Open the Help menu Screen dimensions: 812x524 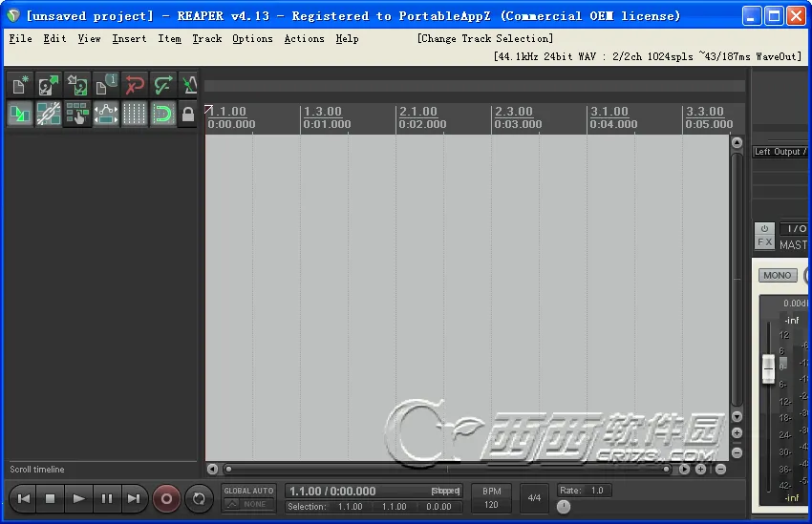(x=347, y=39)
